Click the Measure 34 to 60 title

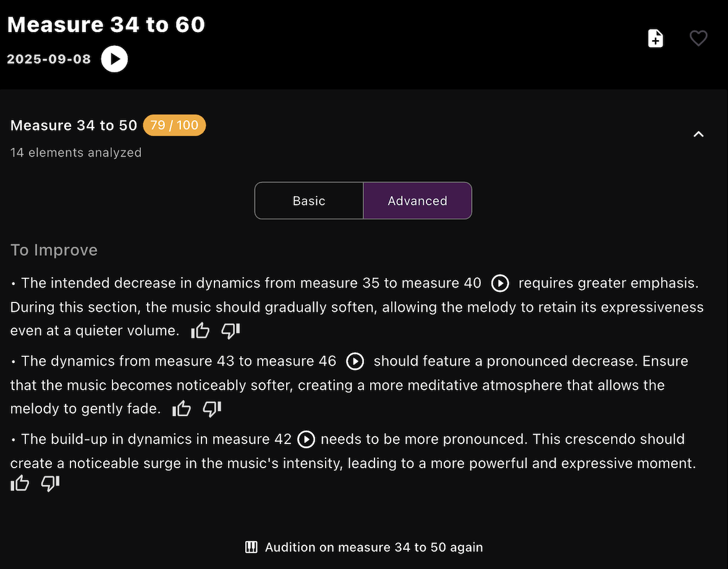[x=106, y=25]
